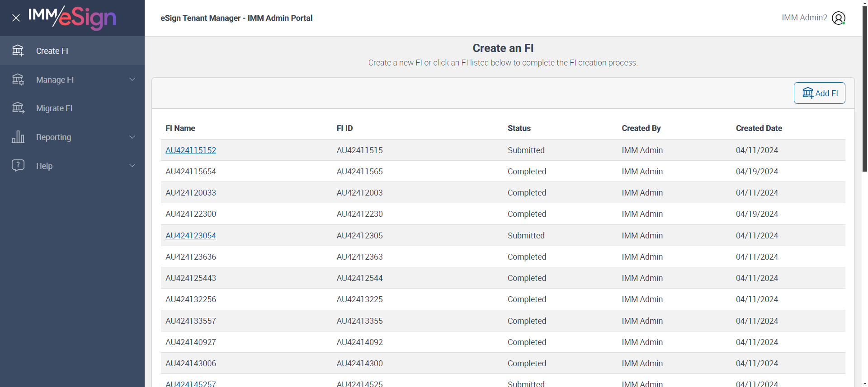Close the sidebar with the X icon
The height and width of the screenshot is (387, 868).
(16, 18)
